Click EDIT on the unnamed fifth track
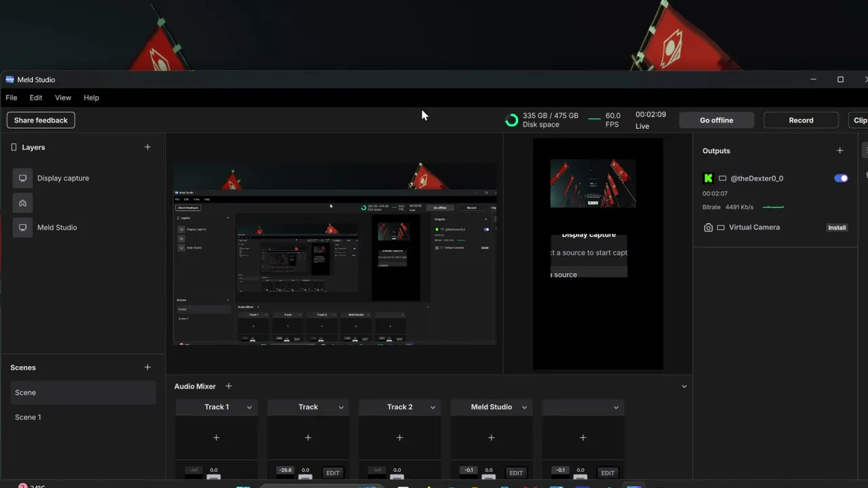868x488 pixels. click(x=608, y=473)
